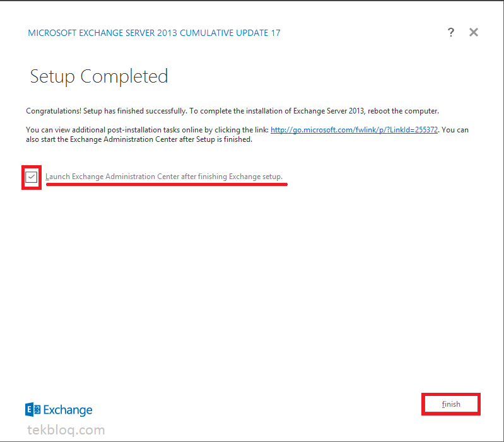Close the Exchange setup window with X
Image resolution: width=504 pixels, height=442 pixels.
pos(474,32)
